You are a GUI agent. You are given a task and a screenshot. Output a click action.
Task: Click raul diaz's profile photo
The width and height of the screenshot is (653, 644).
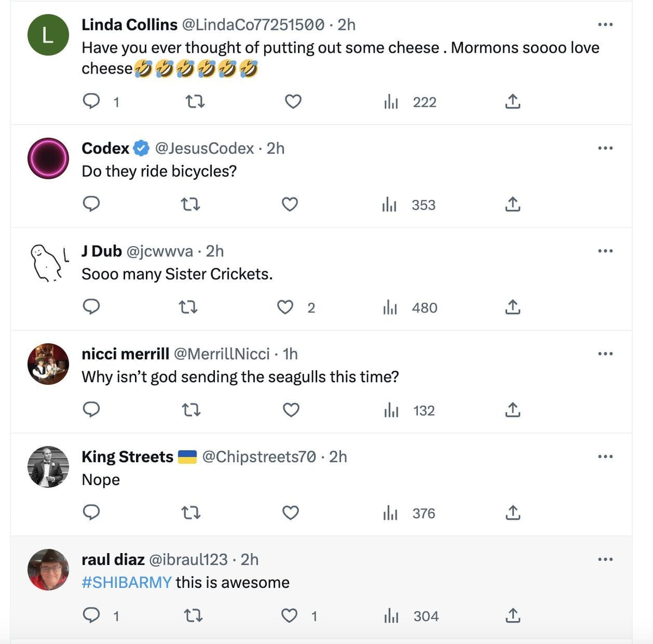pos(48,569)
